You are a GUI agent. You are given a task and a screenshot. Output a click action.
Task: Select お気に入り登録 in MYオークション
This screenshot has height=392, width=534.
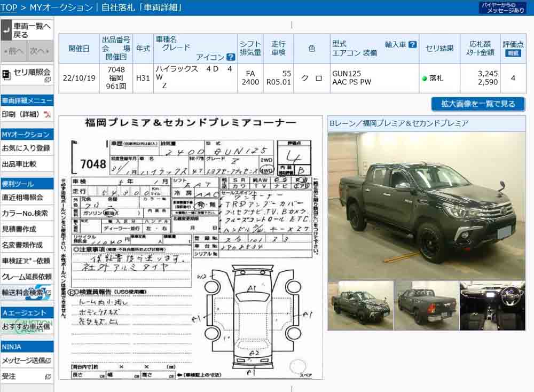pyautogui.click(x=27, y=148)
